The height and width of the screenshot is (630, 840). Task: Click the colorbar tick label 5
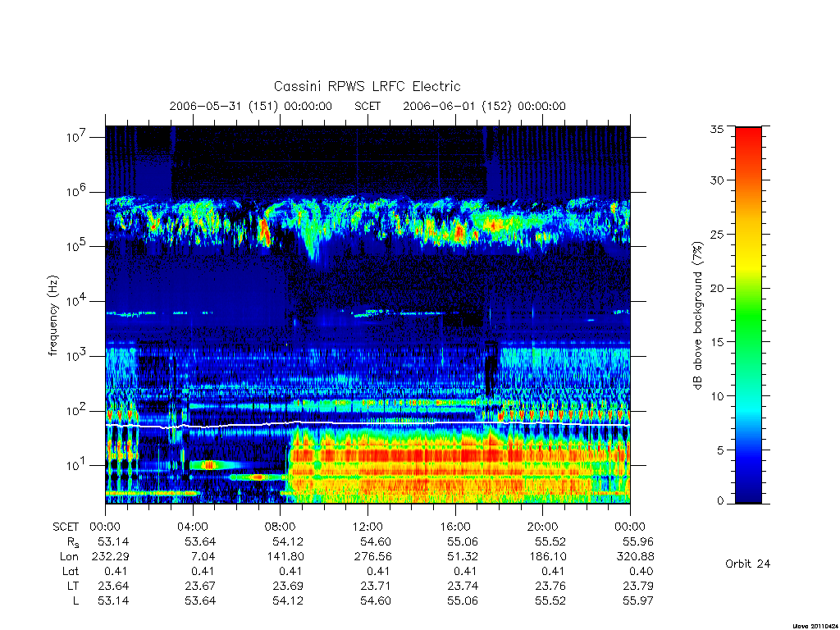(720, 450)
